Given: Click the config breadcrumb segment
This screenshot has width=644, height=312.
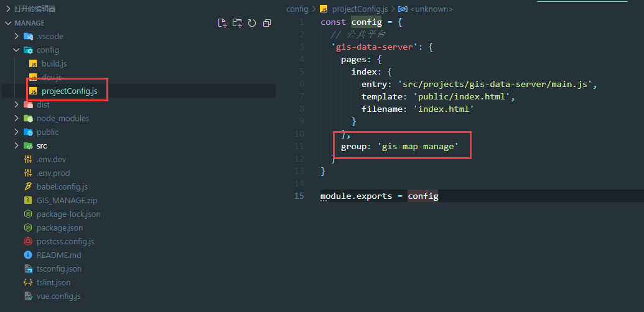Looking at the screenshot, I should point(297,9).
